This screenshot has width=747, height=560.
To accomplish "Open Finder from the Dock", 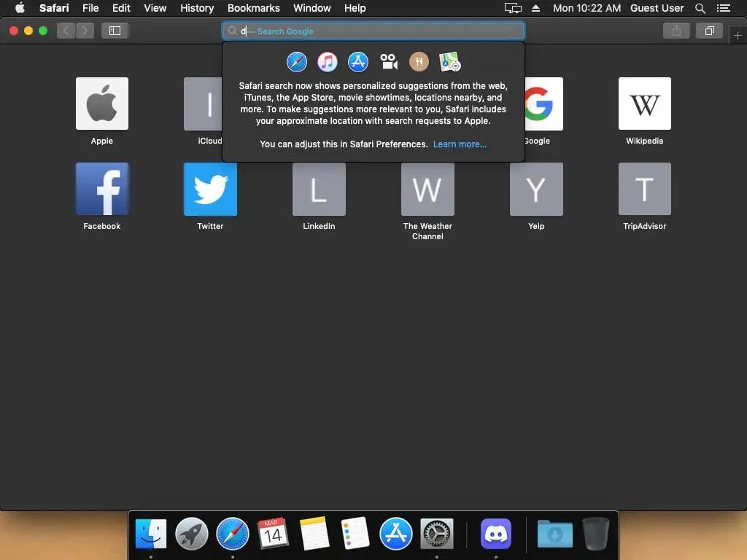I will click(x=151, y=533).
